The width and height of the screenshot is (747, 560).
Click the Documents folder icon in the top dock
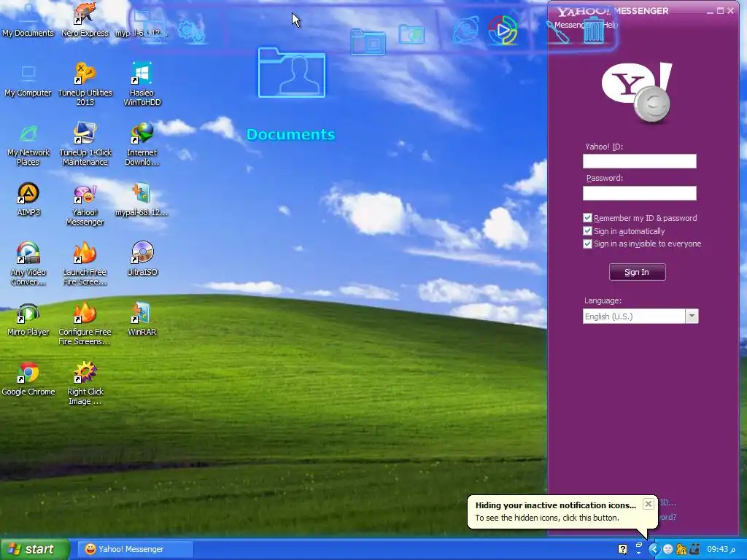click(292, 72)
